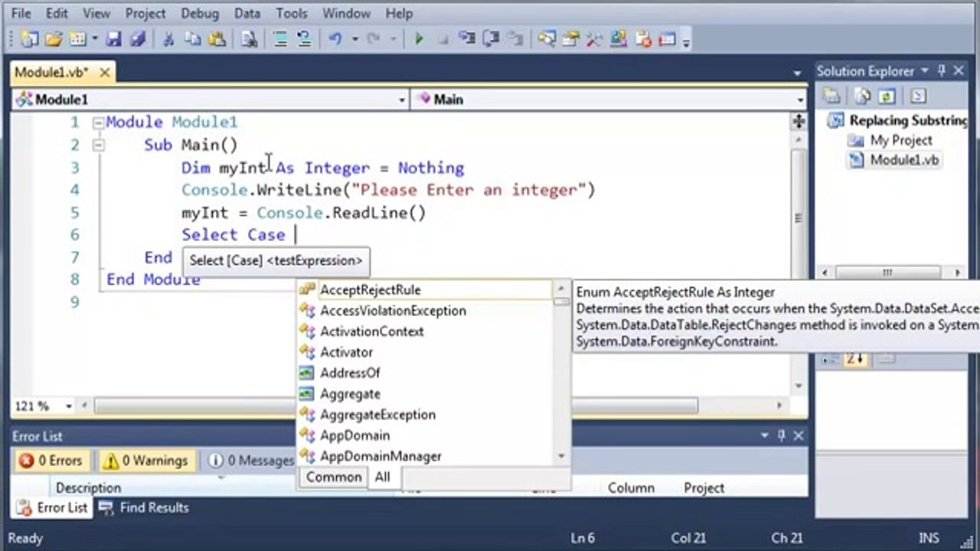Open the Object Browser toolbar icon

tap(619, 39)
